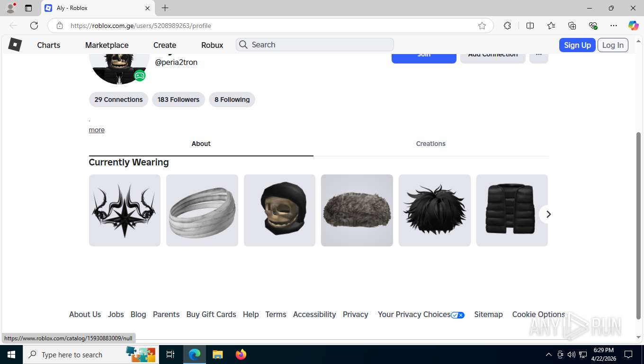Screen dimensions: 644x364
Task: Click the search magnifier icon in Roblox
Action: click(243, 45)
